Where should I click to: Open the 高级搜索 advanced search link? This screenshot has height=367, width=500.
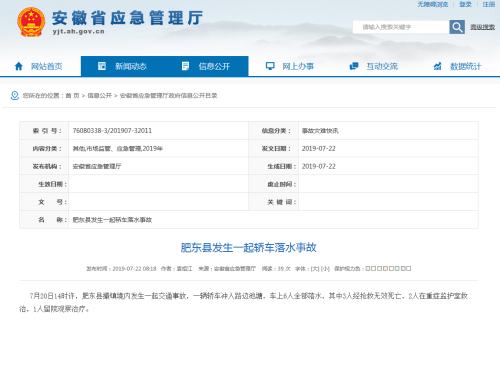tap(482, 27)
